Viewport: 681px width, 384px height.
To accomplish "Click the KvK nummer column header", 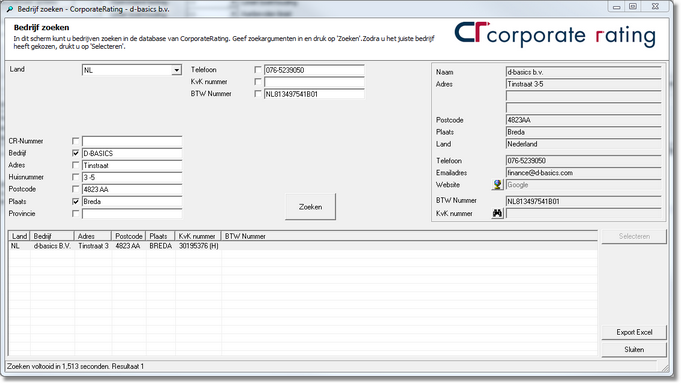I will pos(198,236).
